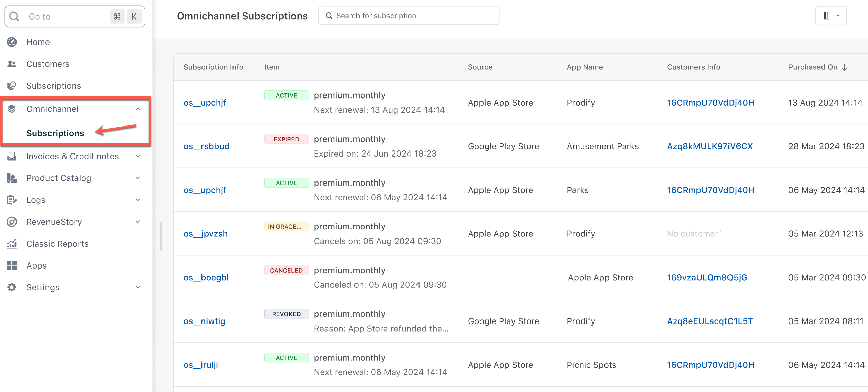
Task: Expand the Settings submenu chevron
Action: pyautogui.click(x=138, y=287)
